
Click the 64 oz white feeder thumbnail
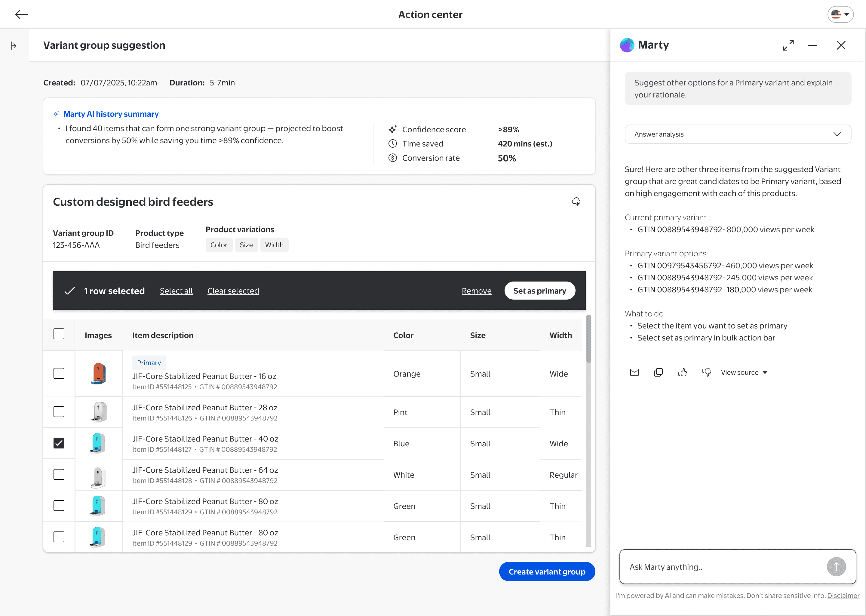coord(99,477)
